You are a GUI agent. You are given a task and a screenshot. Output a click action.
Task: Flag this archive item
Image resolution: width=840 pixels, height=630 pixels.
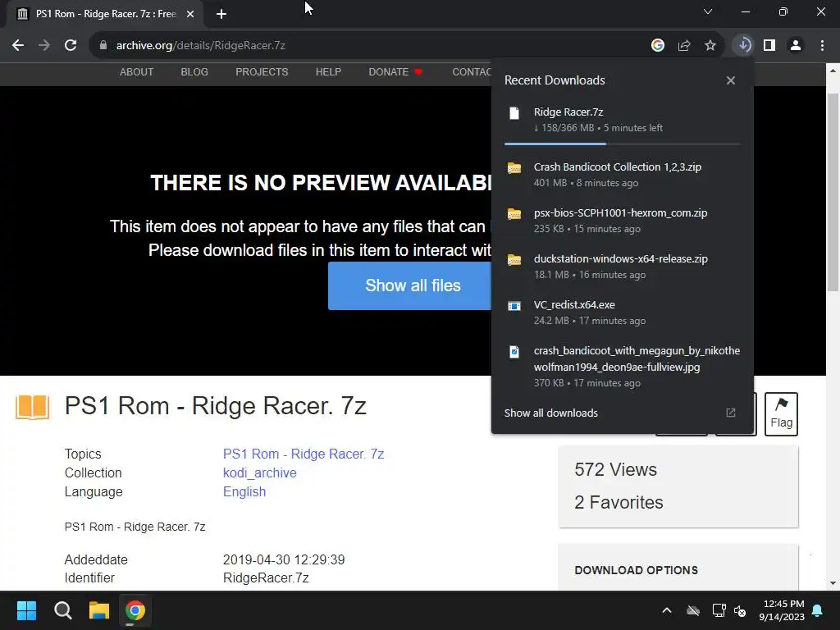(781, 414)
